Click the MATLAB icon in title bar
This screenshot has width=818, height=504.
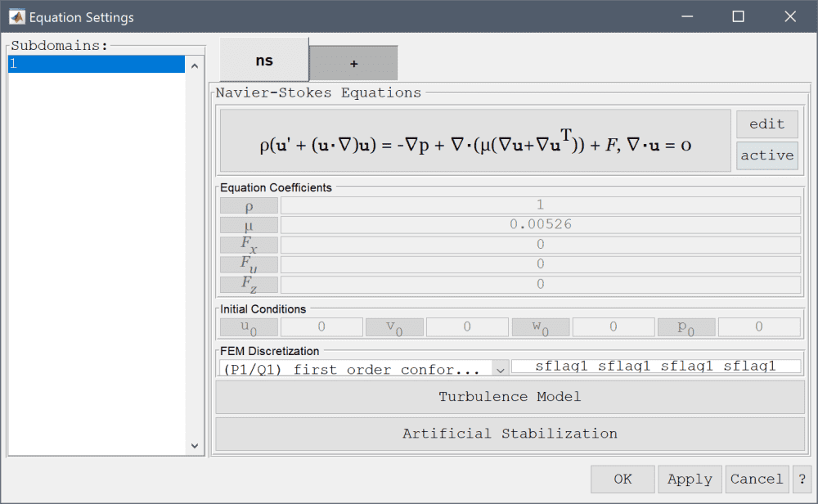(16, 16)
